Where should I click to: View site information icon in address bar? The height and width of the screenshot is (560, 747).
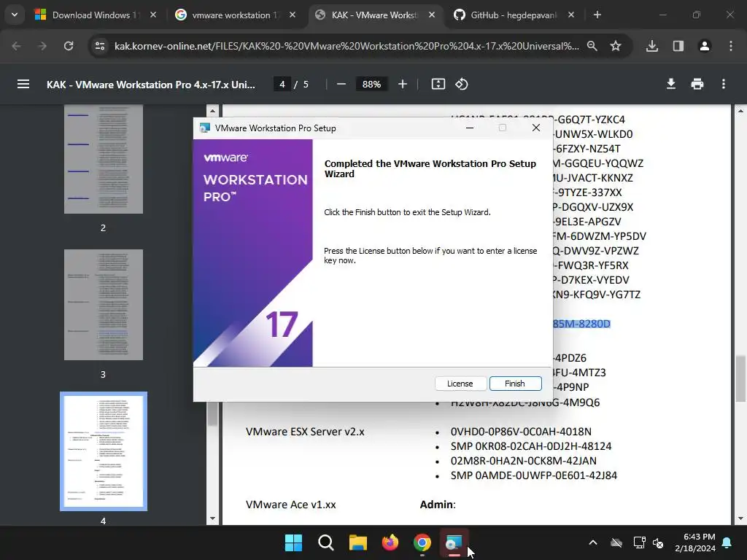click(x=100, y=46)
